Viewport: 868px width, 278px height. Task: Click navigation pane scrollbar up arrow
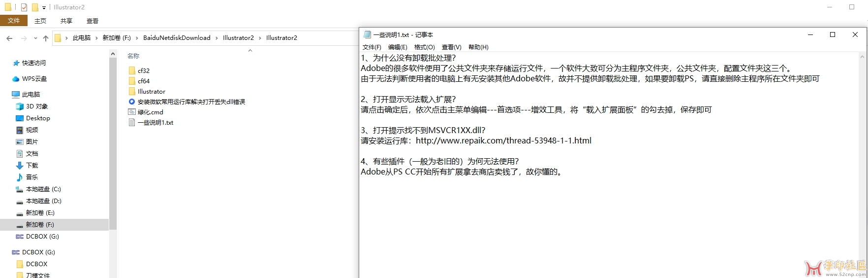coord(113,54)
